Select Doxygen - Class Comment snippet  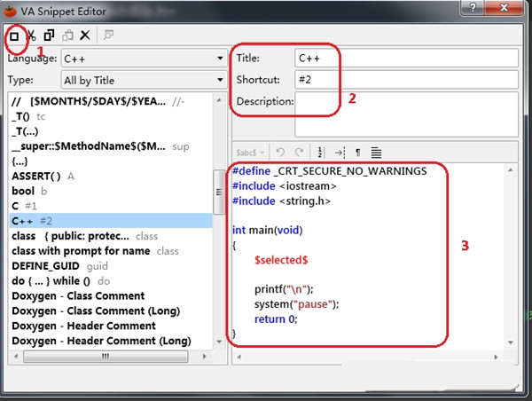(78, 295)
